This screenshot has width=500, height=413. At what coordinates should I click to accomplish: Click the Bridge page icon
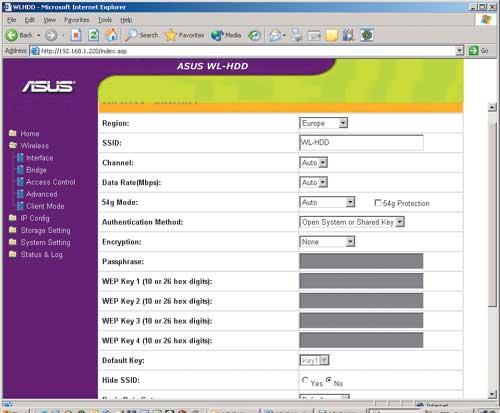[21, 169]
